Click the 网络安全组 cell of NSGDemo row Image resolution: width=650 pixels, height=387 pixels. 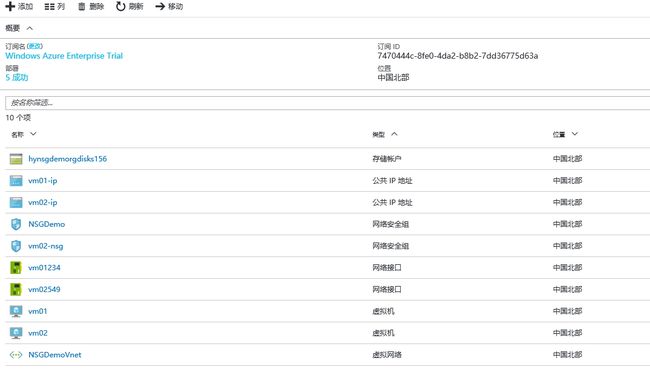(390, 224)
